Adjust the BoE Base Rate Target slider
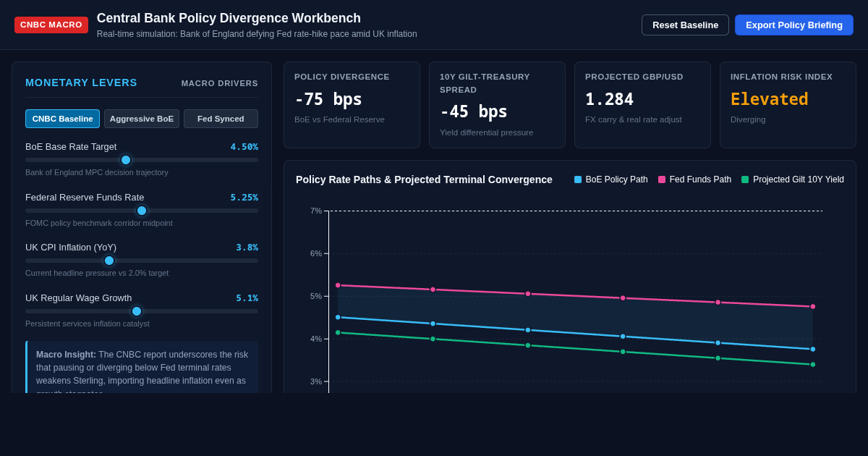 [142, 160]
